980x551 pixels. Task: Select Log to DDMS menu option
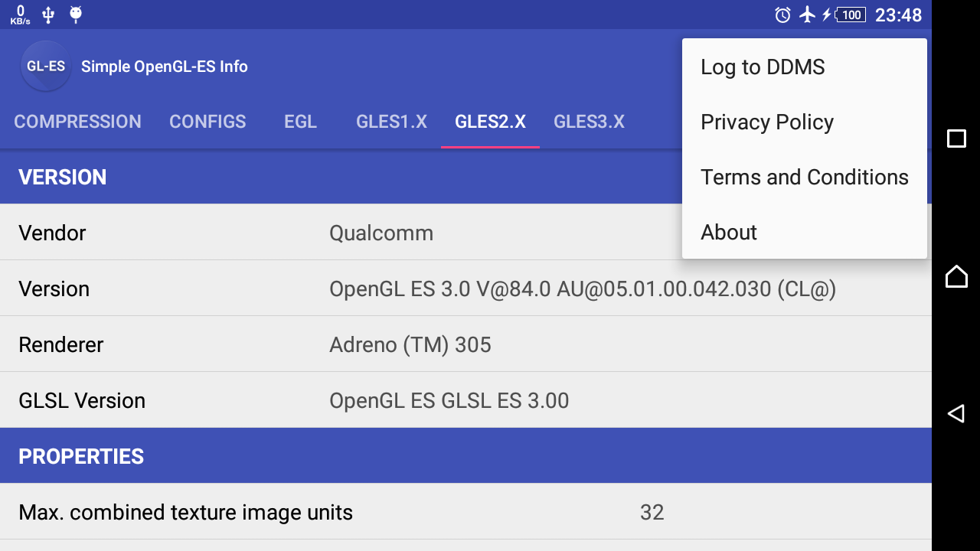point(763,67)
